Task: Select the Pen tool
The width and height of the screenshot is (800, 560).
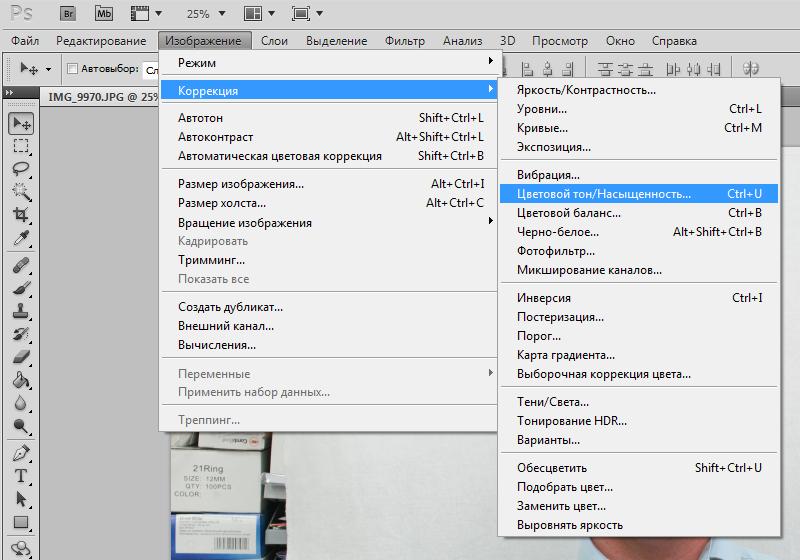Action: click(21, 453)
